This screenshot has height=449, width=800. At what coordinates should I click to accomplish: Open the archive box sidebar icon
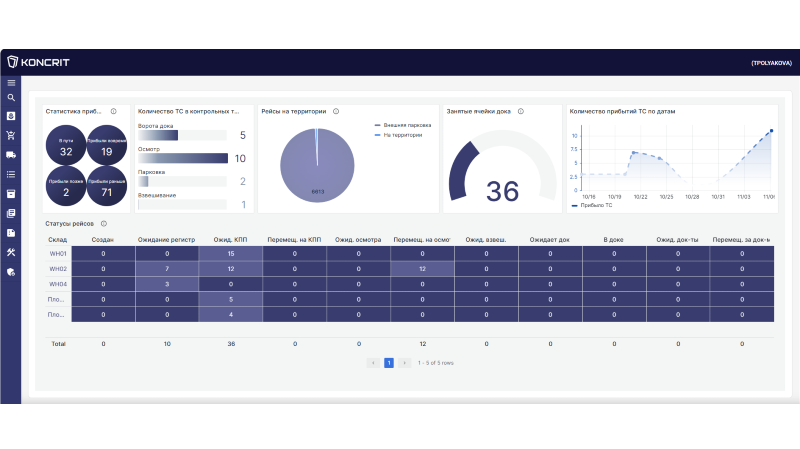pos(11,194)
